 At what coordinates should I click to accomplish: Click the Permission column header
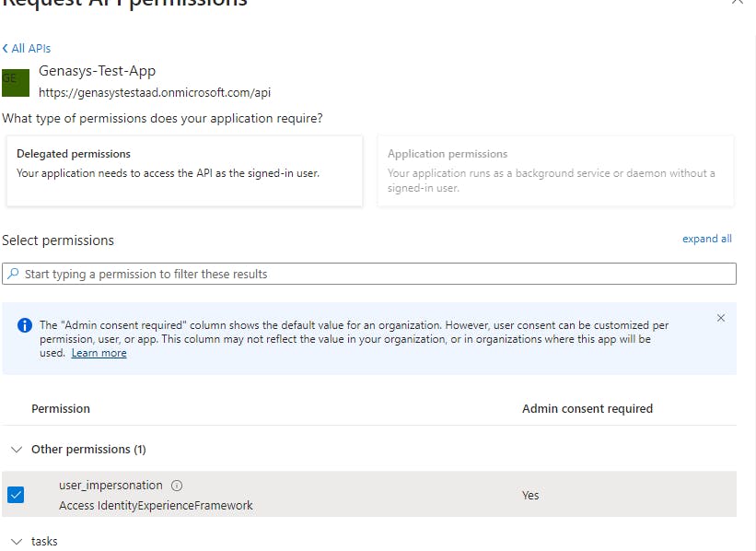pos(61,409)
